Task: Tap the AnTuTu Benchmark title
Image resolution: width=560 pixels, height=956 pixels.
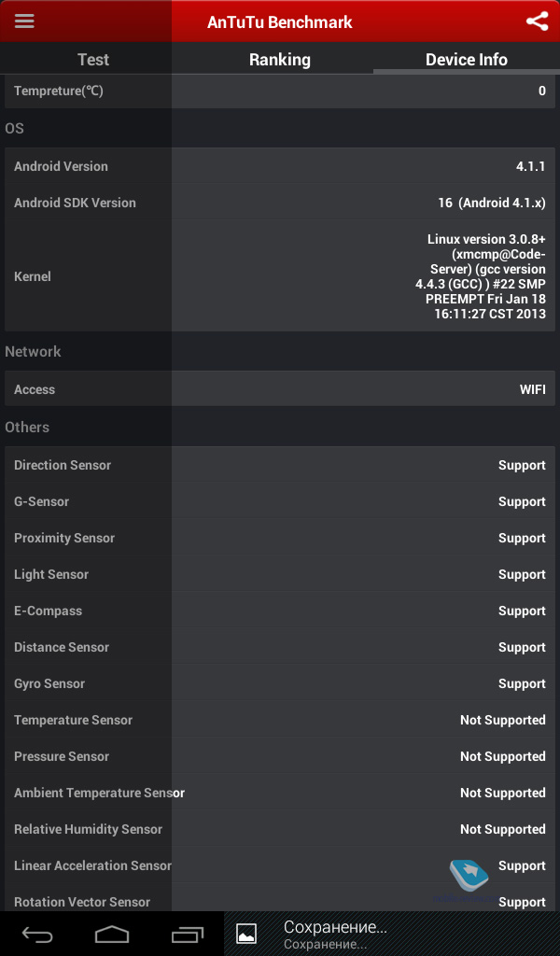Action: 280,22
